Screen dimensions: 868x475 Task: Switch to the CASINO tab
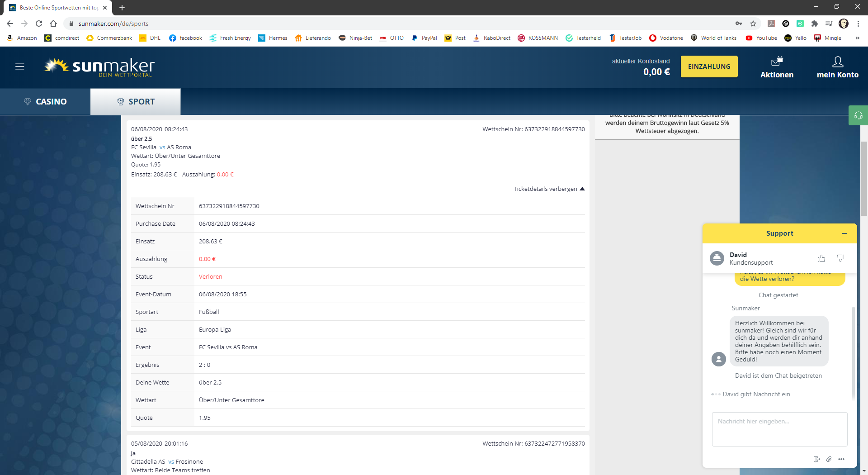45,102
